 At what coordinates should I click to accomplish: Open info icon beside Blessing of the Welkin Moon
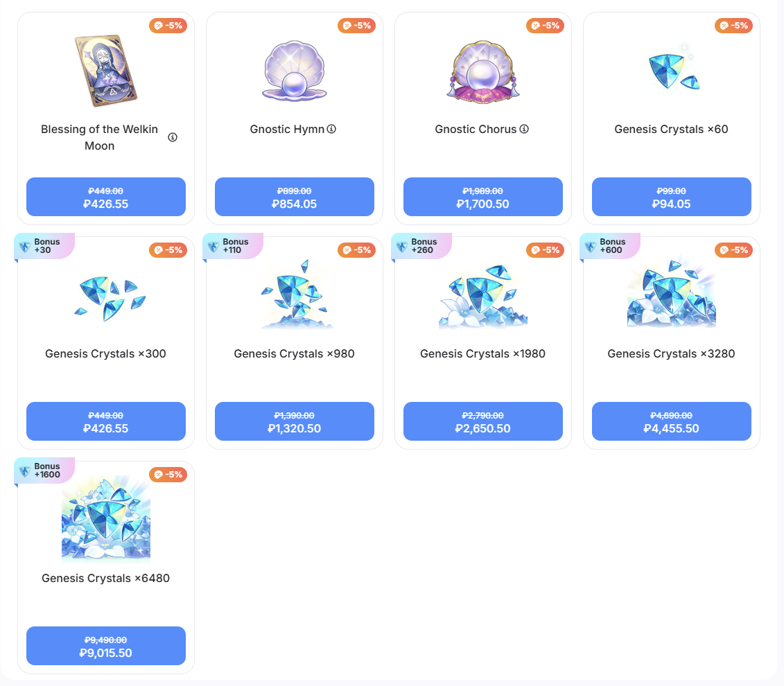[173, 137]
